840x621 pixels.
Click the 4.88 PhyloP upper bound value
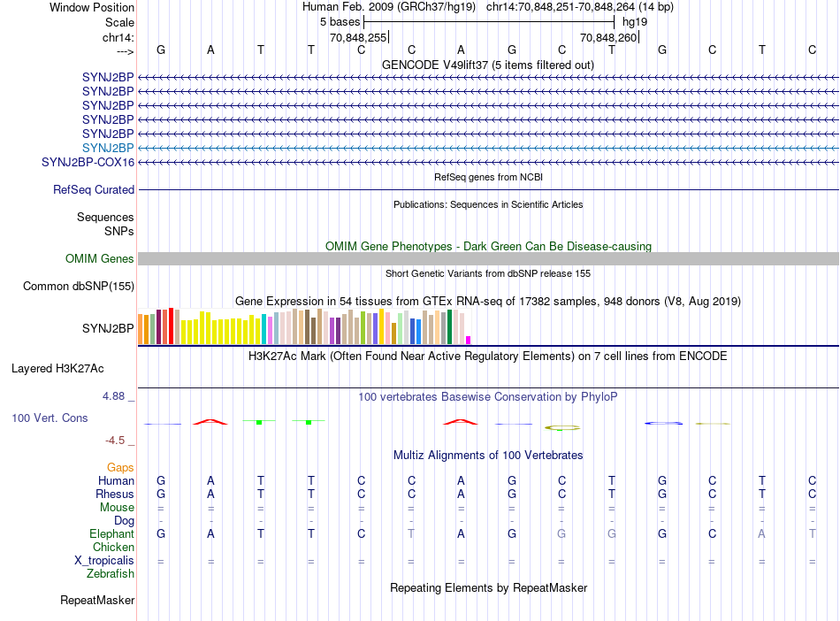pyautogui.click(x=113, y=396)
